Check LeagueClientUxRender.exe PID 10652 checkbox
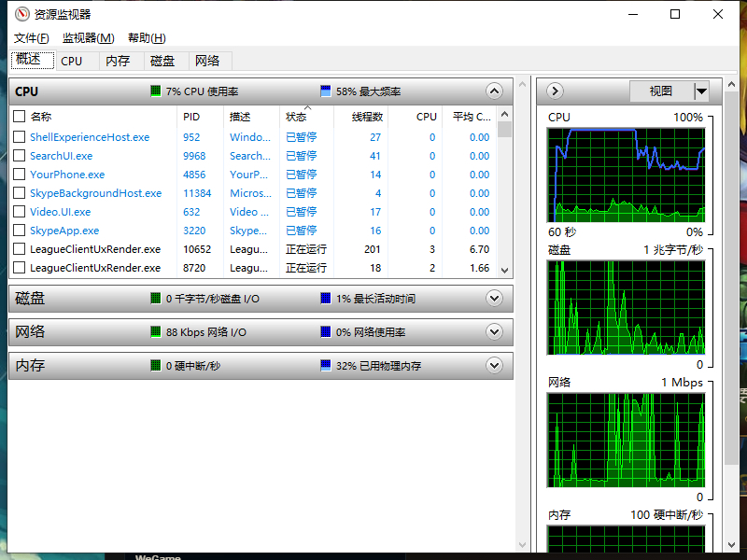Image resolution: width=747 pixels, height=560 pixels. click(19, 249)
